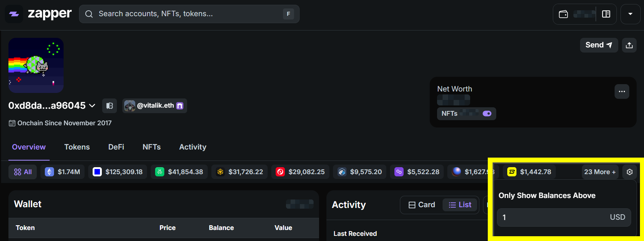The width and height of the screenshot is (644, 241).
Task: Open the DeFi tab
Action: click(x=116, y=147)
